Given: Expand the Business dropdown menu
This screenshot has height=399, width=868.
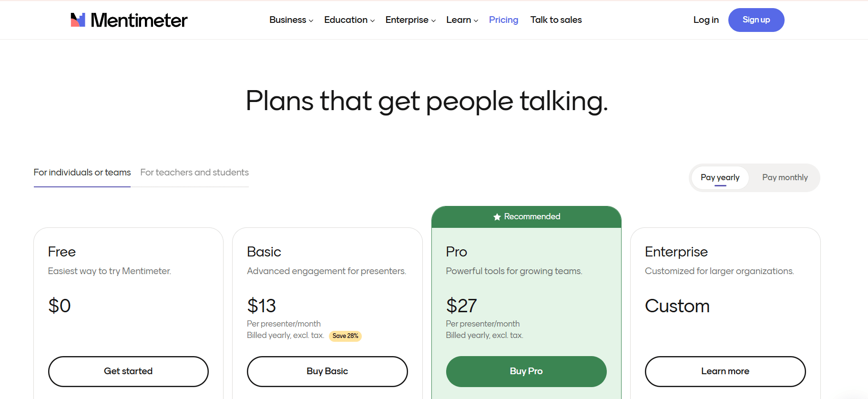Looking at the screenshot, I should click(x=291, y=20).
